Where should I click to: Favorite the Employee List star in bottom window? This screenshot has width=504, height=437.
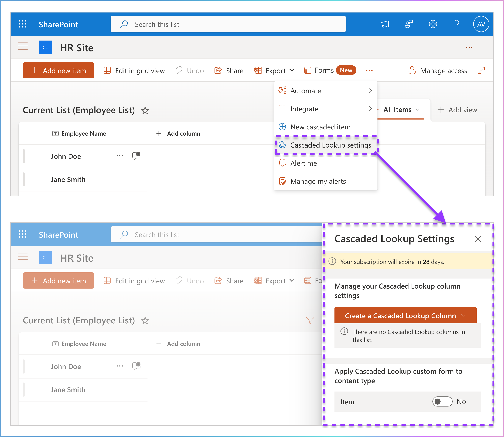(x=145, y=320)
